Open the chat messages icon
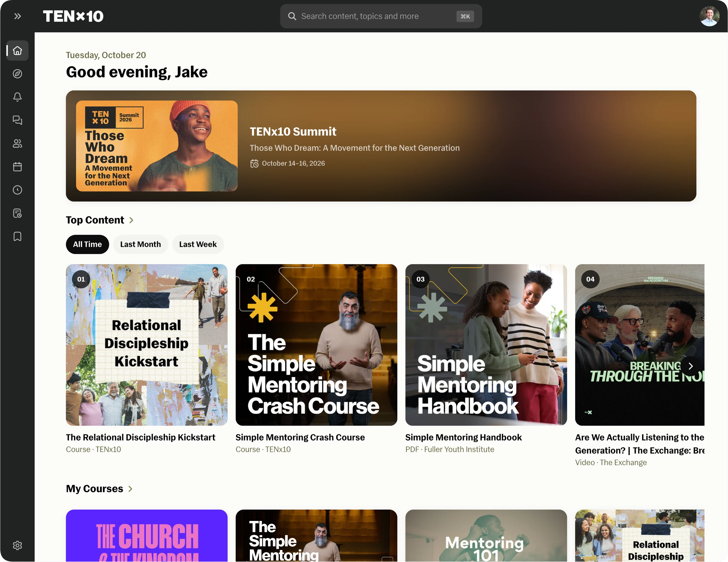The height and width of the screenshot is (562, 728). click(17, 120)
